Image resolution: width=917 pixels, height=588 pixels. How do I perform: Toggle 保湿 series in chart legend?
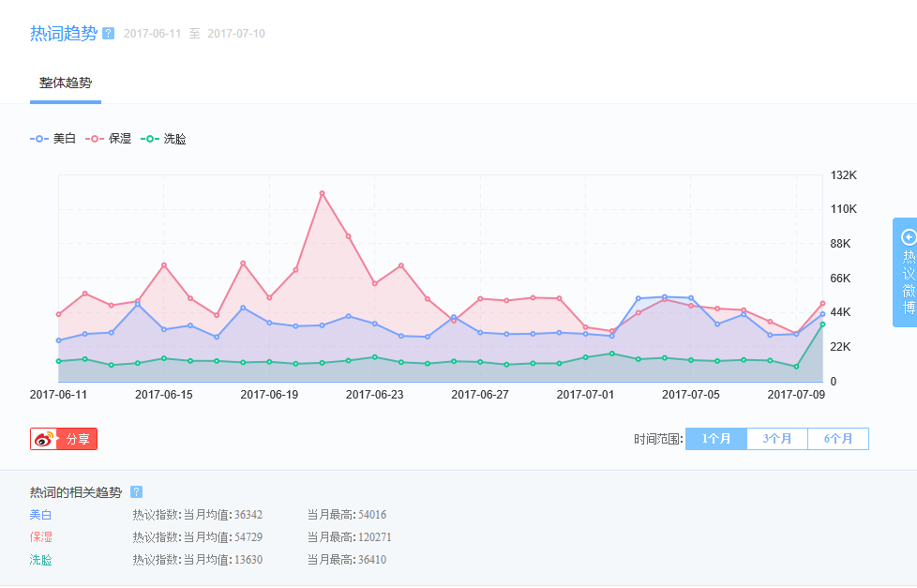pyautogui.click(x=109, y=139)
